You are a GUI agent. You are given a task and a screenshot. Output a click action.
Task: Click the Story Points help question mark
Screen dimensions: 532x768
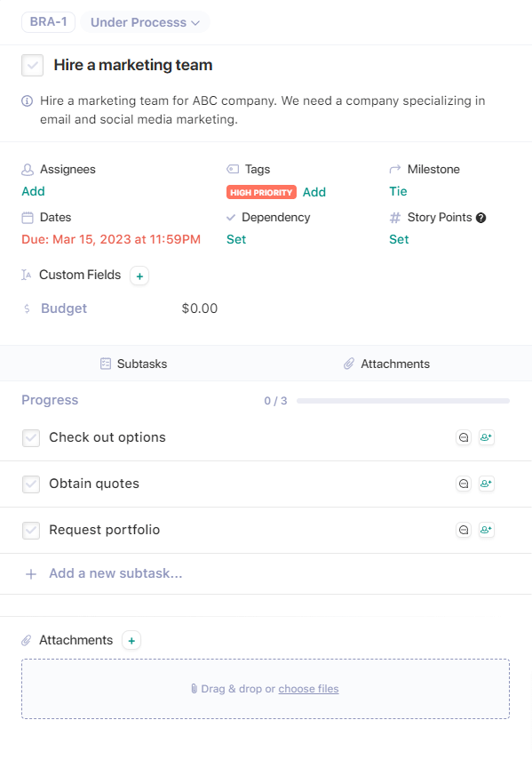click(481, 218)
